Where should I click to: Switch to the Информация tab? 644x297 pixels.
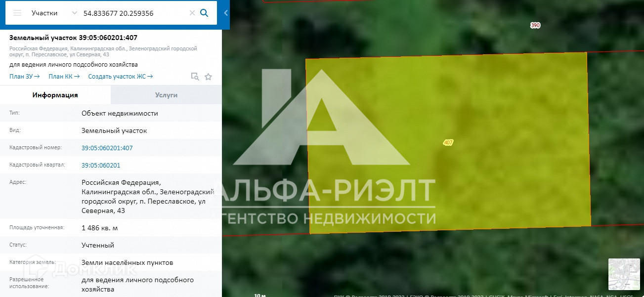tap(55, 95)
